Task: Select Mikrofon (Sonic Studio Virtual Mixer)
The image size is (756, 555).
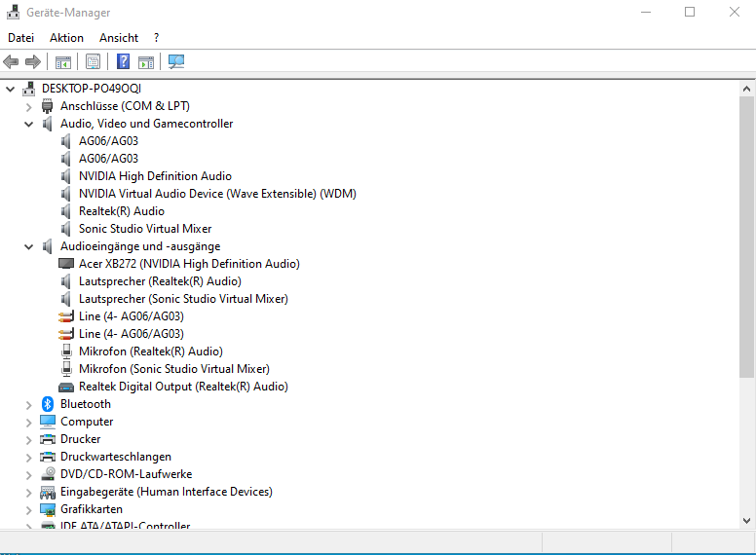Action: pos(174,369)
